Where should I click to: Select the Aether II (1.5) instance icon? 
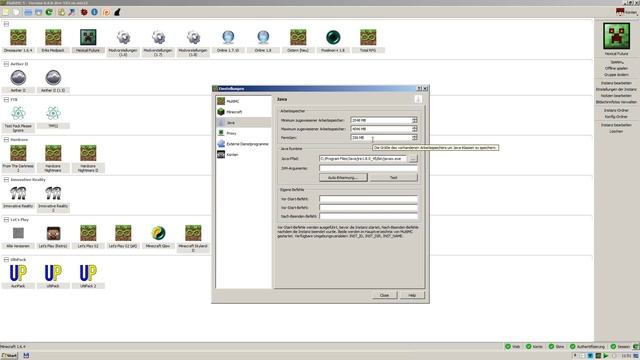pos(53,78)
